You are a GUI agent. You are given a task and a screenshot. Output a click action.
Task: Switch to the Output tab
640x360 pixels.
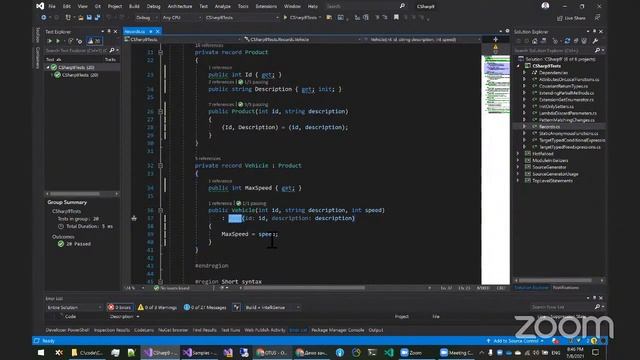click(376, 330)
